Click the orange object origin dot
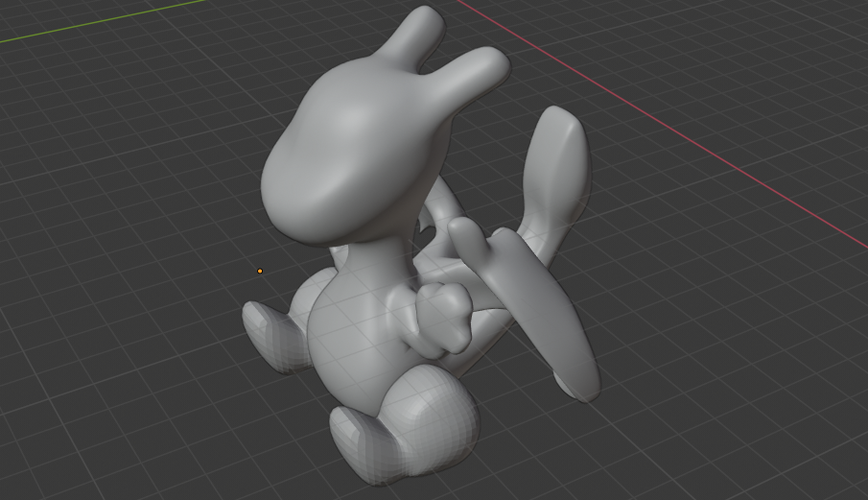 [x=260, y=271]
